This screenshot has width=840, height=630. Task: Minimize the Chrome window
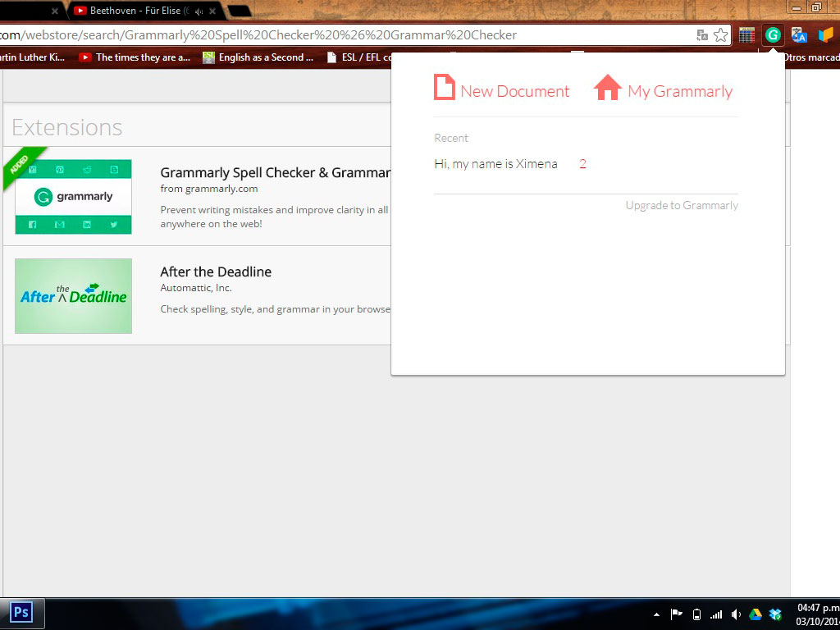click(796, 7)
